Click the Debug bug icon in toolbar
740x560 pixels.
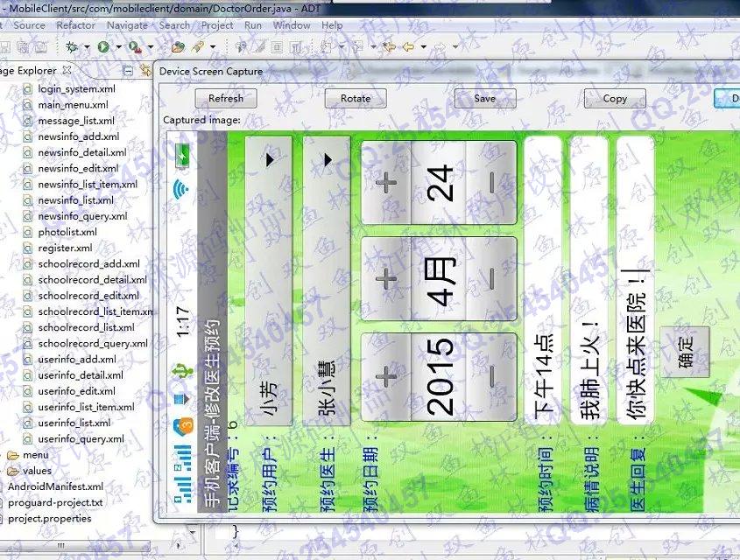tap(72, 46)
